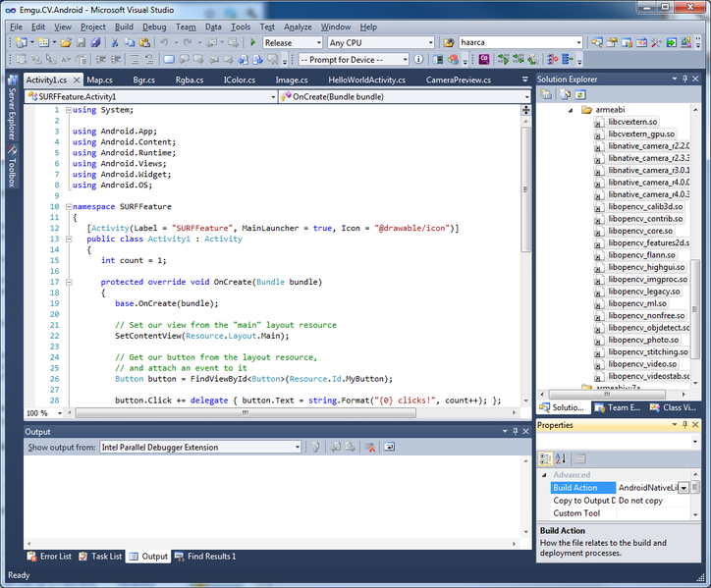Click the code editor horizontal scrollbar
The image size is (711, 588).
[246, 413]
